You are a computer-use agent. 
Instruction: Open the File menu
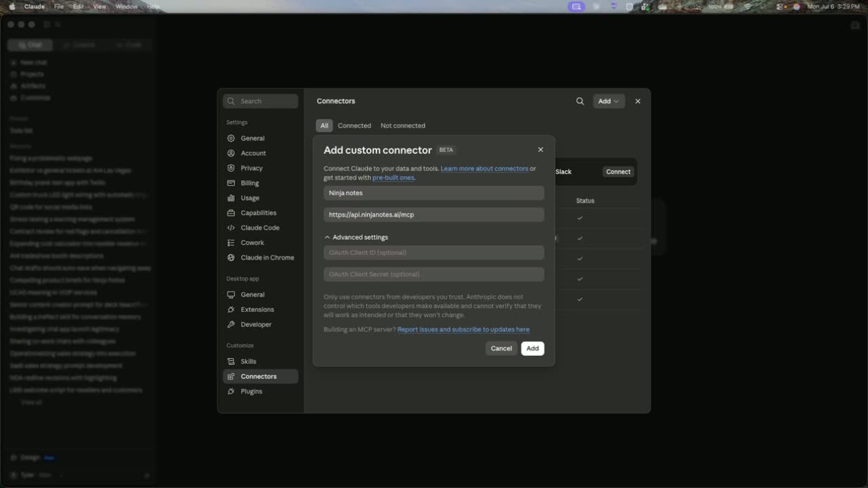pyautogui.click(x=59, y=7)
